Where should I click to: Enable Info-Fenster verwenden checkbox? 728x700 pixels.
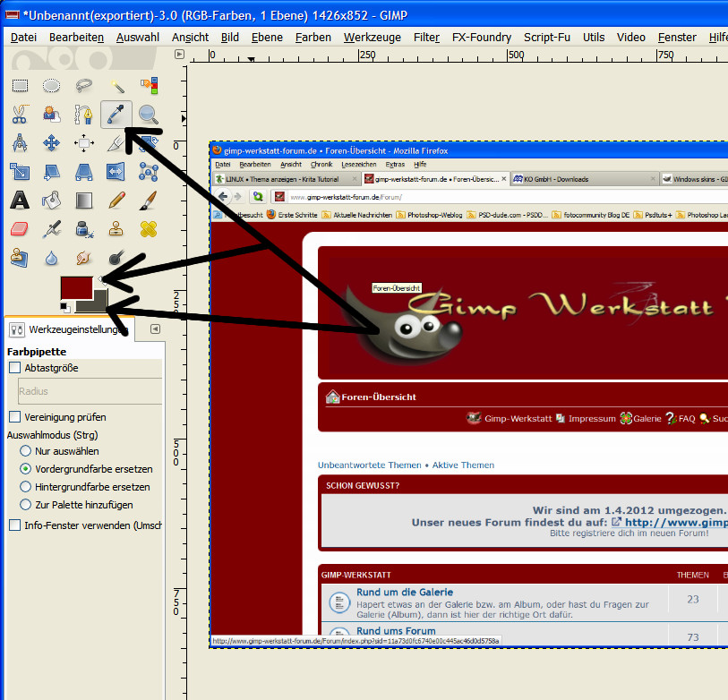(x=15, y=525)
